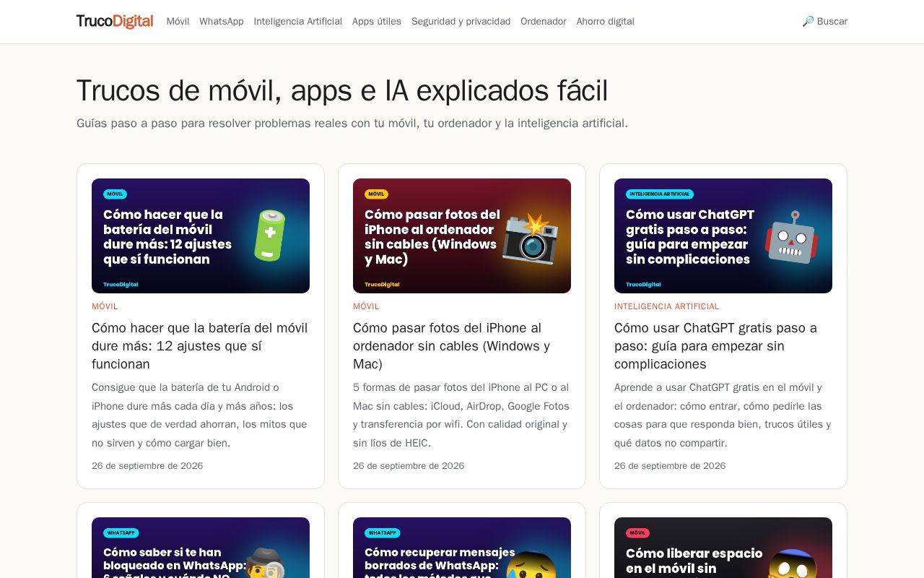The height and width of the screenshot is (578, 924).
Task: Select the heading 'Trucos de móvil, apps e IA'
Action: click(x=342, y=91)
